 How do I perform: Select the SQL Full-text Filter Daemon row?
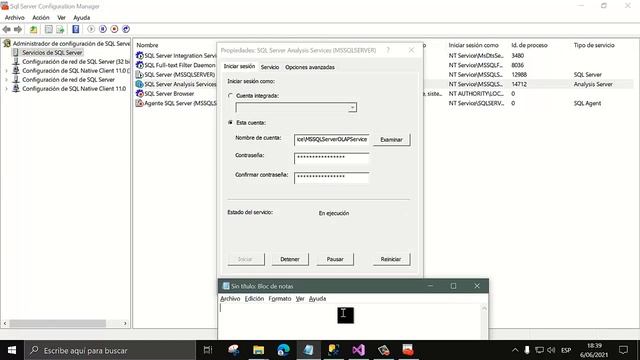[x=176, y=65]
